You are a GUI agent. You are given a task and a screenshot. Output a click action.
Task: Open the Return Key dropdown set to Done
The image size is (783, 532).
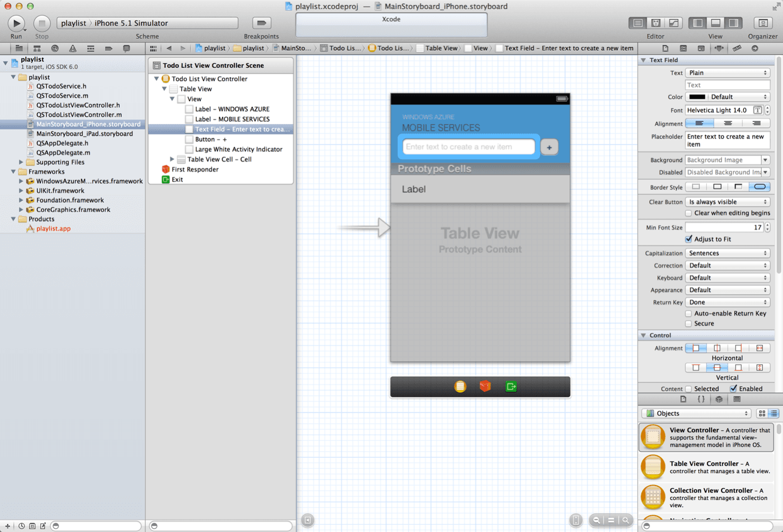pos(728,302)
